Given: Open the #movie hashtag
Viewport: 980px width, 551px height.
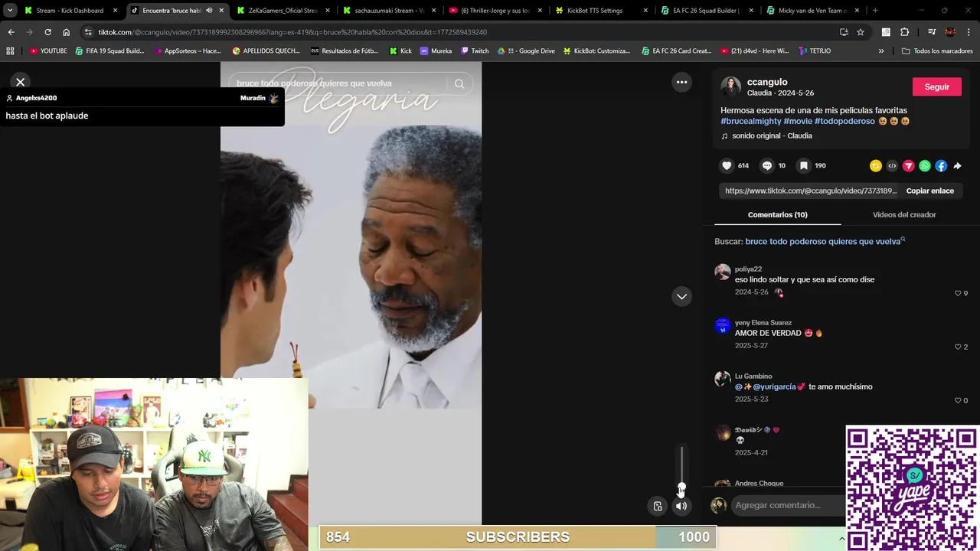Looking at the screenshot, I should (798, 121).
